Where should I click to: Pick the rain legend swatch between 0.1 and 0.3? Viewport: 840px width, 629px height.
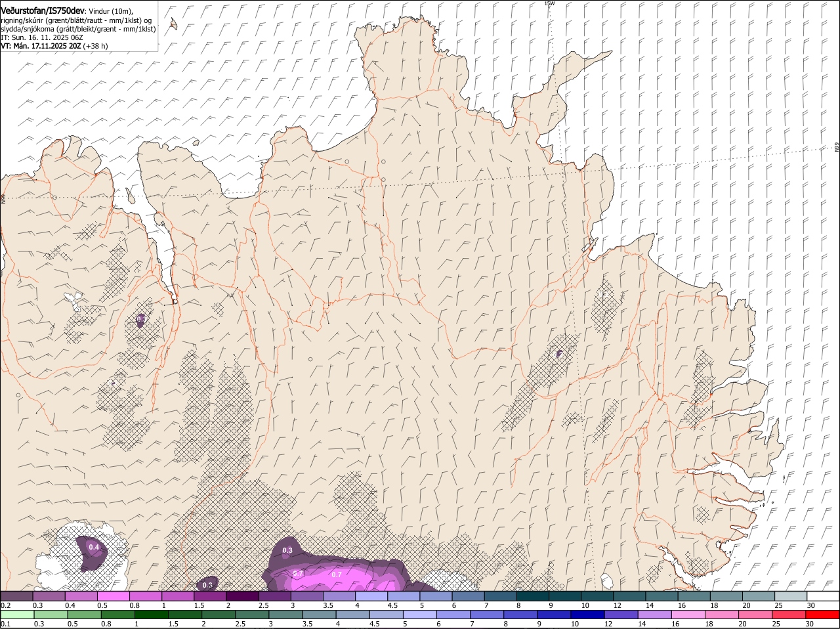click(16, 615)
